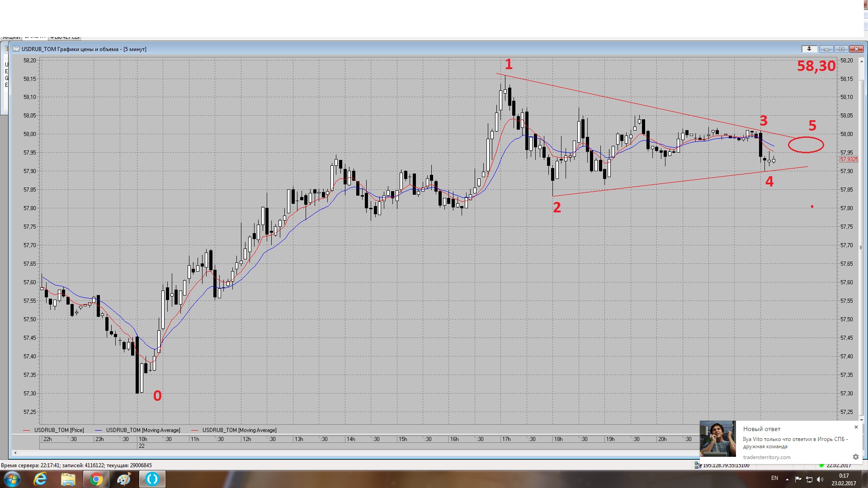Click the 20h time axis label
This screenshot has width=868, height=488.
[662, 439]
